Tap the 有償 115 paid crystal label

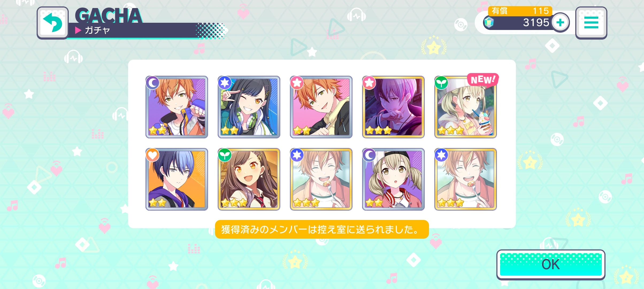point(520,11)
